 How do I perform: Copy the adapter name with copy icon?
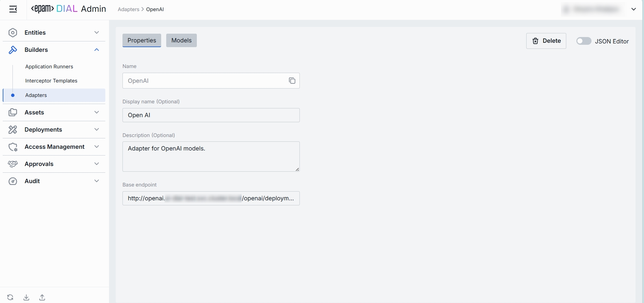click(x=292, y=81)
